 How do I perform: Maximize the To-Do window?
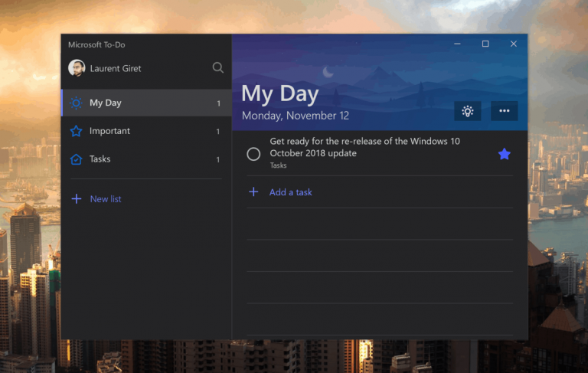[x=485, y=44]
